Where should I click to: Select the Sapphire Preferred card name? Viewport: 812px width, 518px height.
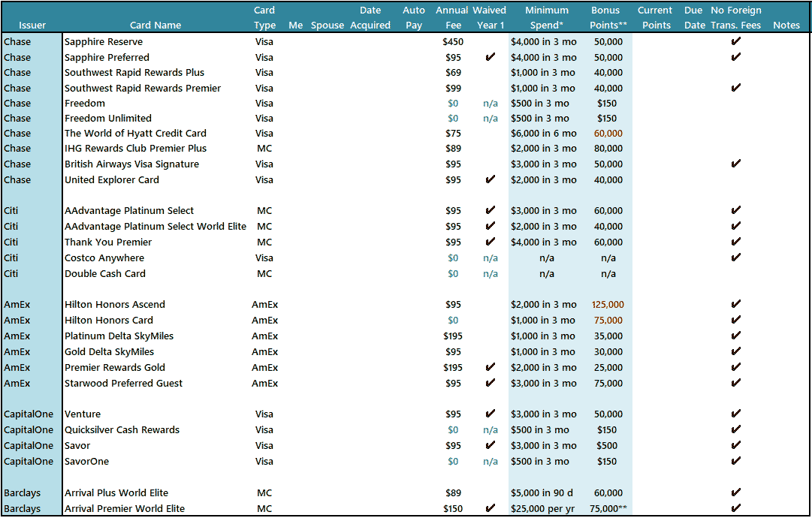[x=107, y=58]
